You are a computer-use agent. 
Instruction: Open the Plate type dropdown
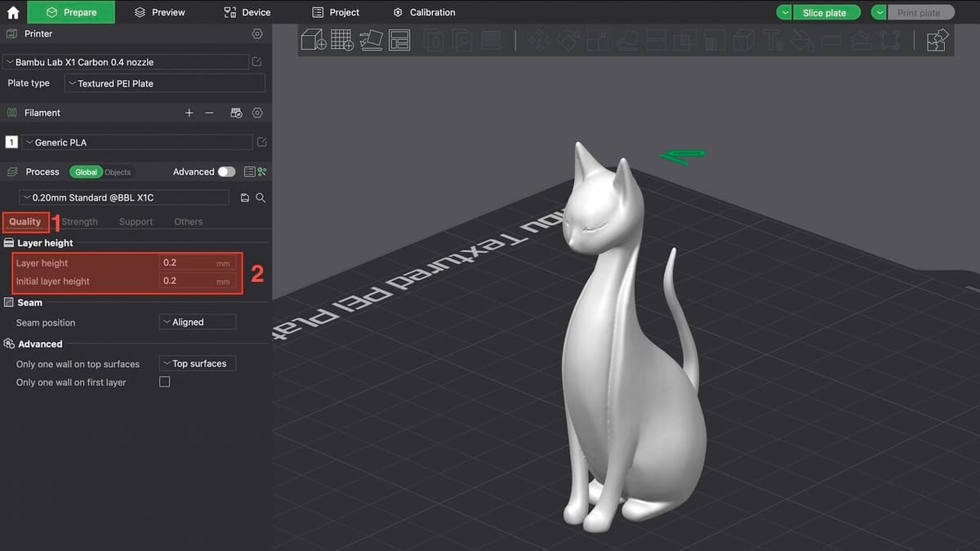click(165, 83)
